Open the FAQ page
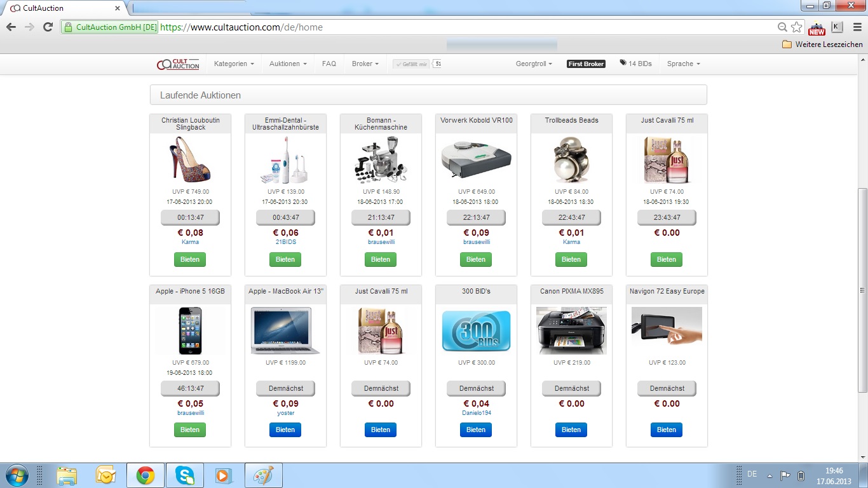Image resolution: width=868 pixels, height=488 pixels. point(329,64)
